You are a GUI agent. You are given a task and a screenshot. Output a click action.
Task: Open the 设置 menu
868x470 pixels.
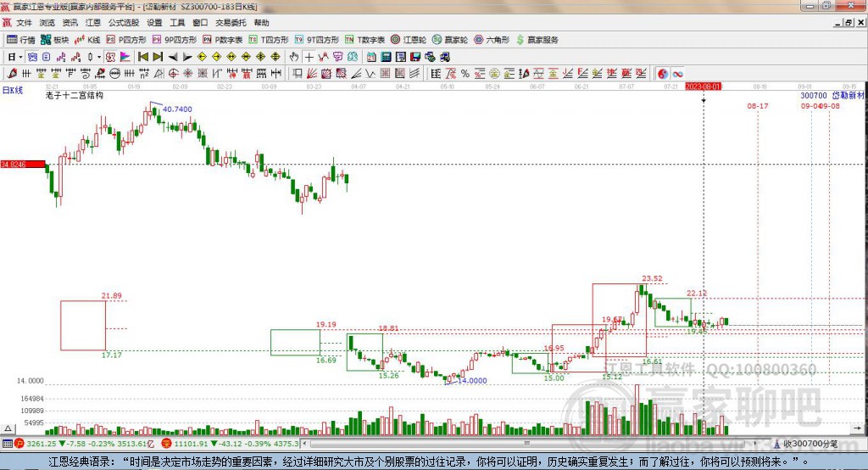154,23
